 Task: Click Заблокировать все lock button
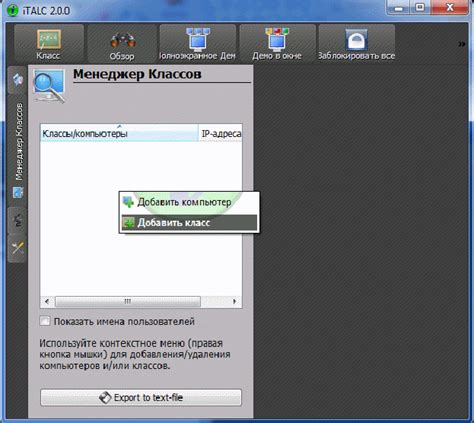pyautogui.click(x=356, y=44)
